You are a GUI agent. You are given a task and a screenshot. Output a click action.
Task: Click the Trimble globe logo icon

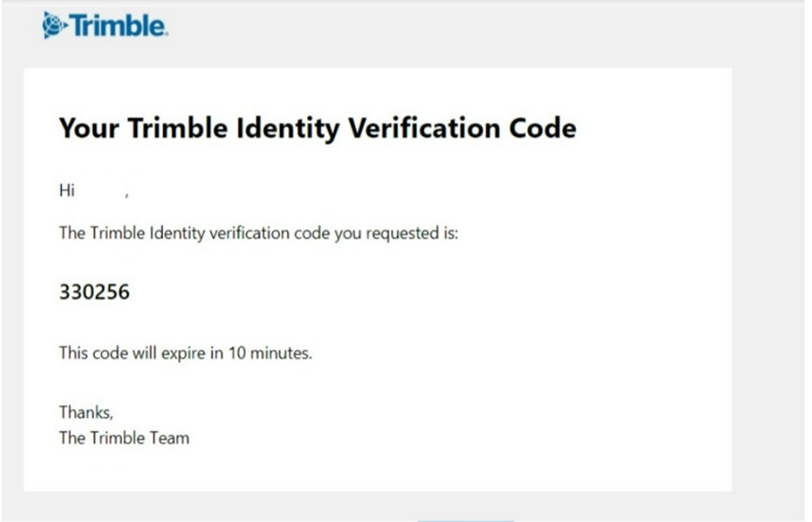pos(55,26)
